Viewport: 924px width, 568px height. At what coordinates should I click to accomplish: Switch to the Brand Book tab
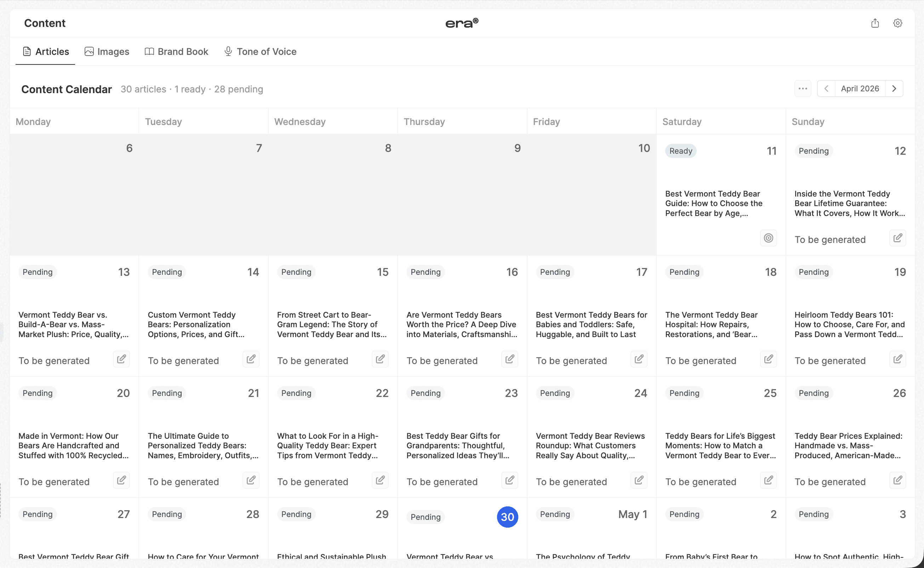[176, 51]
